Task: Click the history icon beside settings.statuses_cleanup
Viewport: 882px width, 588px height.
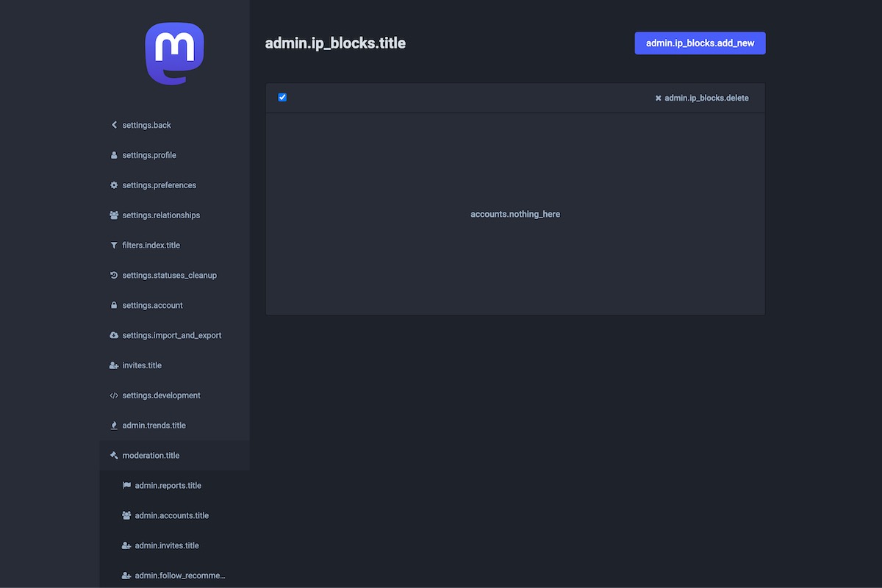Action: pyautogui.click(x=114, y=276)
